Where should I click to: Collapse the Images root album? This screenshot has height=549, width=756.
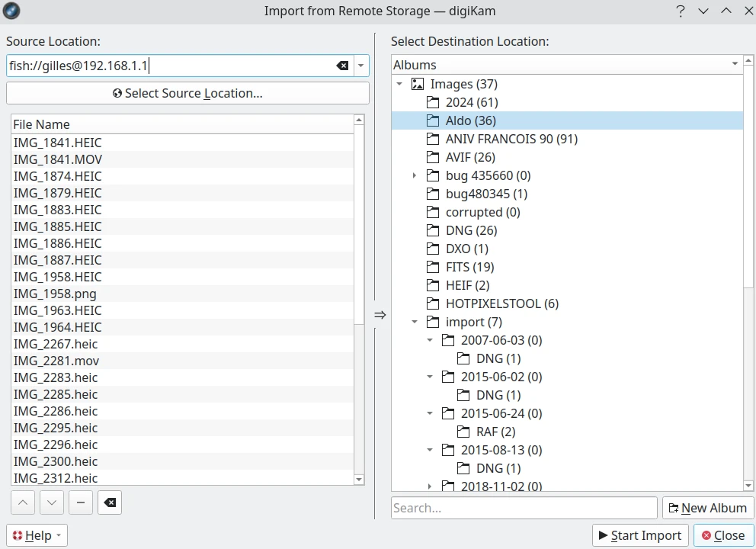[399, 84]
